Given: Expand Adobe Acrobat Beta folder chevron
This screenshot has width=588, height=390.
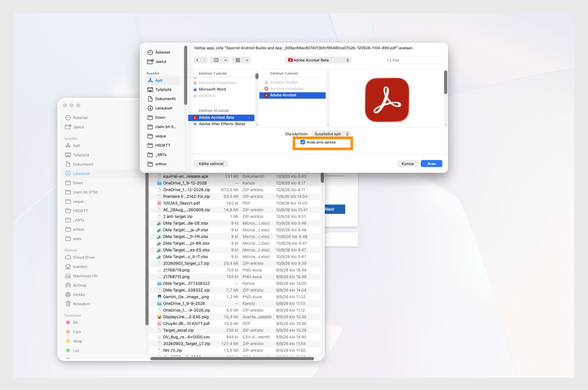Looking at the screenshot, I should tap(249, 118).
